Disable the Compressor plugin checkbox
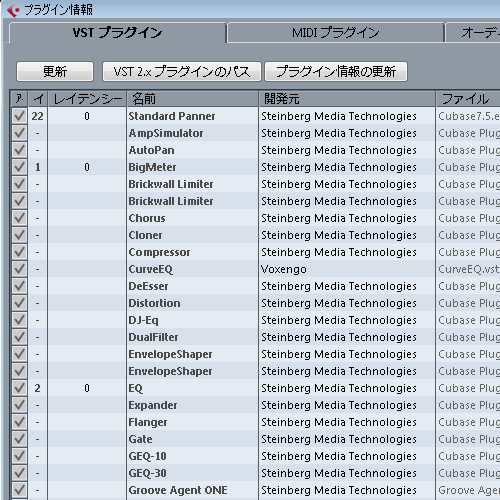 [19, 252]
